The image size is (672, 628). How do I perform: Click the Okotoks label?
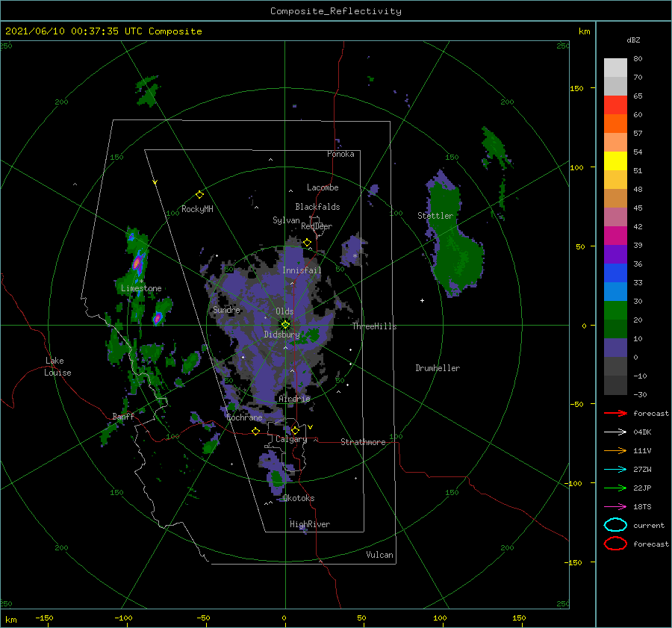(x=299, y=498)
